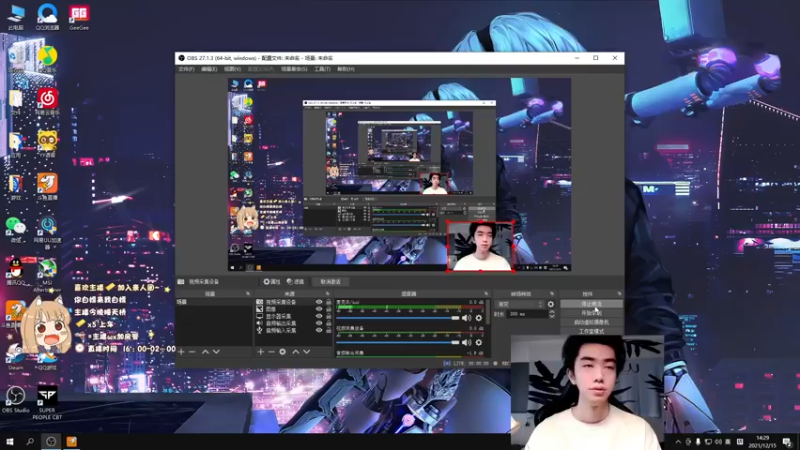Toggle visibility of 音频输出采集 source
800x450 pixels.
[x=319, y=323]
